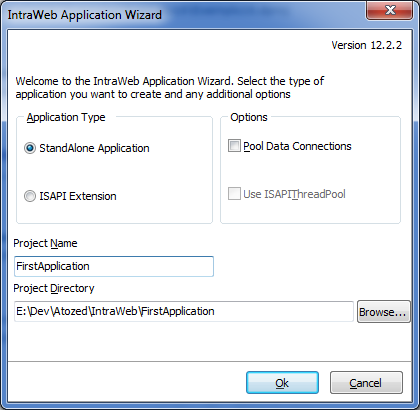
Task: Open the Browse... folder picker
Action: [383, 312]
